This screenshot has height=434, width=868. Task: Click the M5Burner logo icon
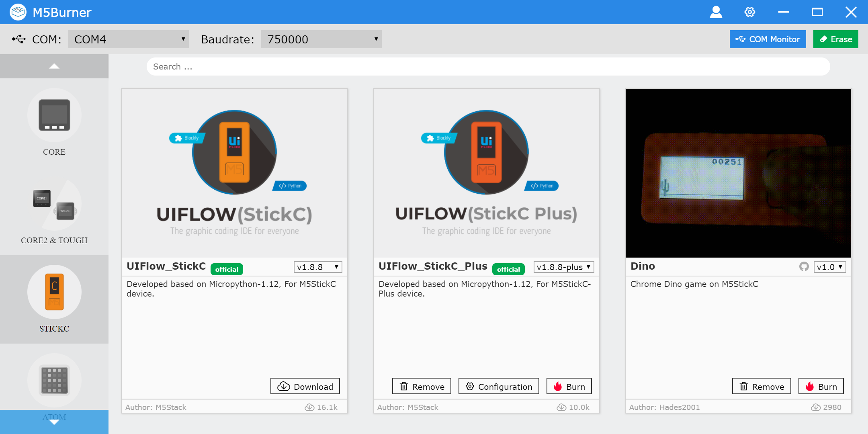tap(18, 12)
